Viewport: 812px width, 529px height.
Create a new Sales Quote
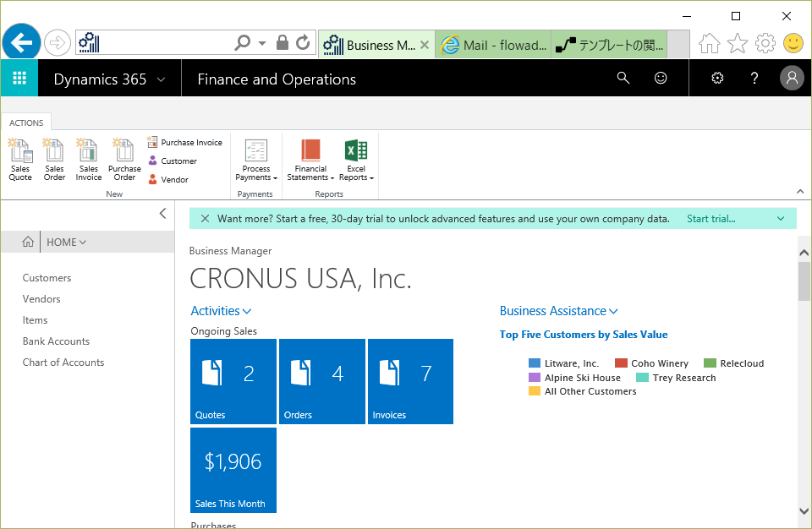click(20, 160)
